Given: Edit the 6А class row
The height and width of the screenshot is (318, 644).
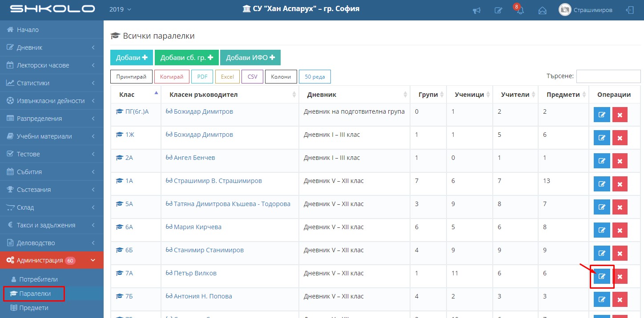Looking at the screenshot, I should pyautogui.click(x=602, y=230).
